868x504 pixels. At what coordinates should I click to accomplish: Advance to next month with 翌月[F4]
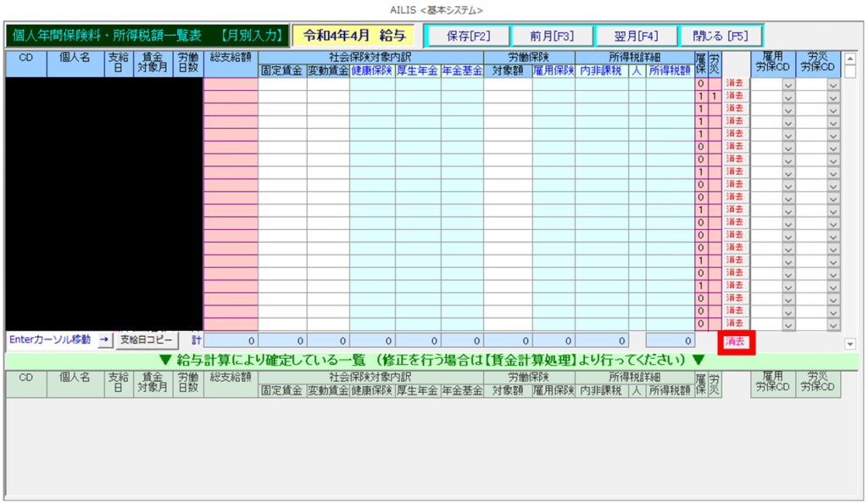click(637, 36)
